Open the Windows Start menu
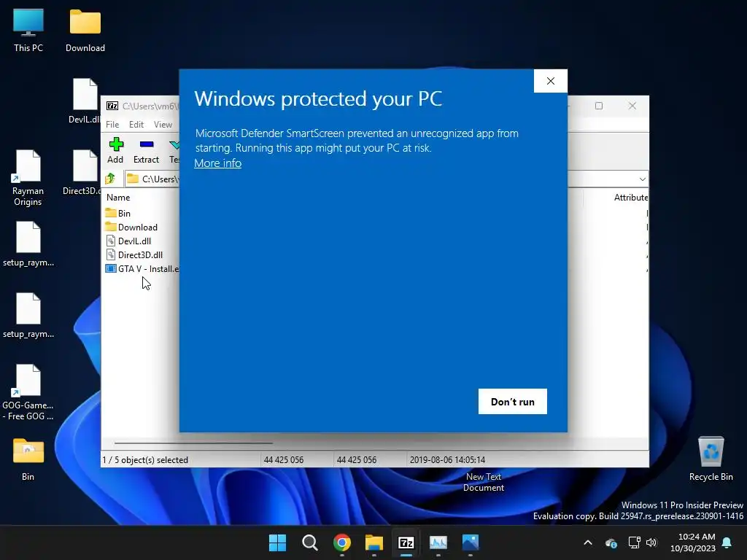 pos(277,542)
